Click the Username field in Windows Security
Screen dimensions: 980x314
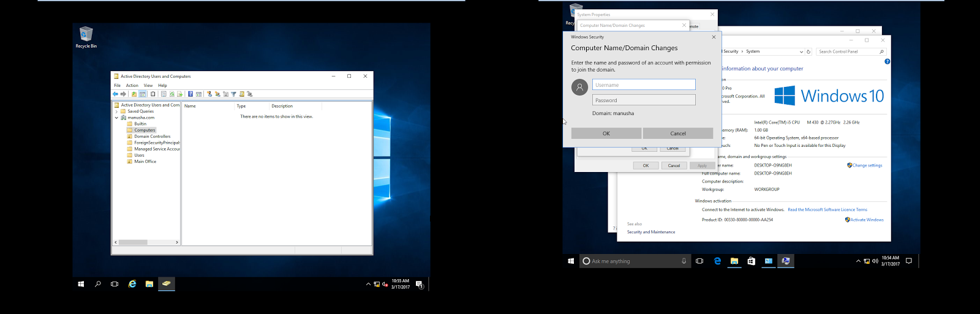tap(644, 84)
